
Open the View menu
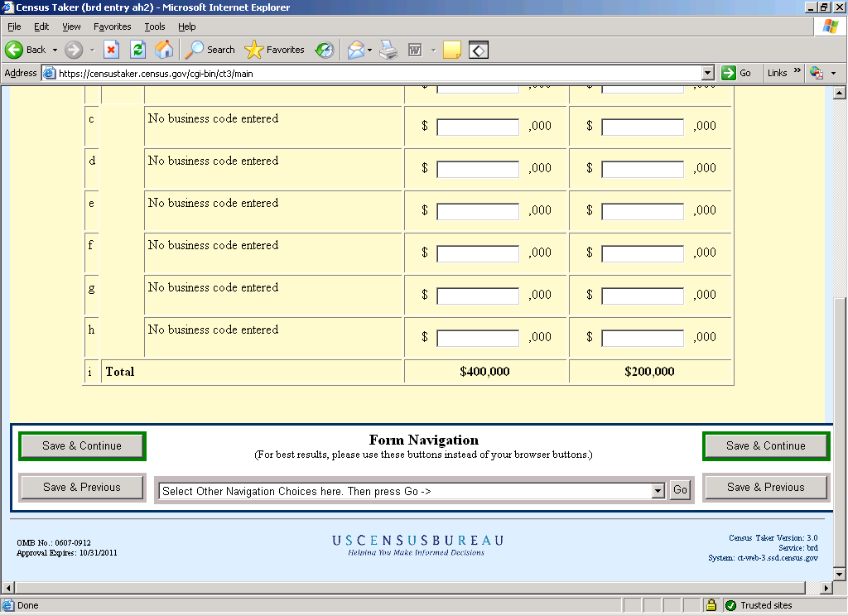[x=71, y=26]
